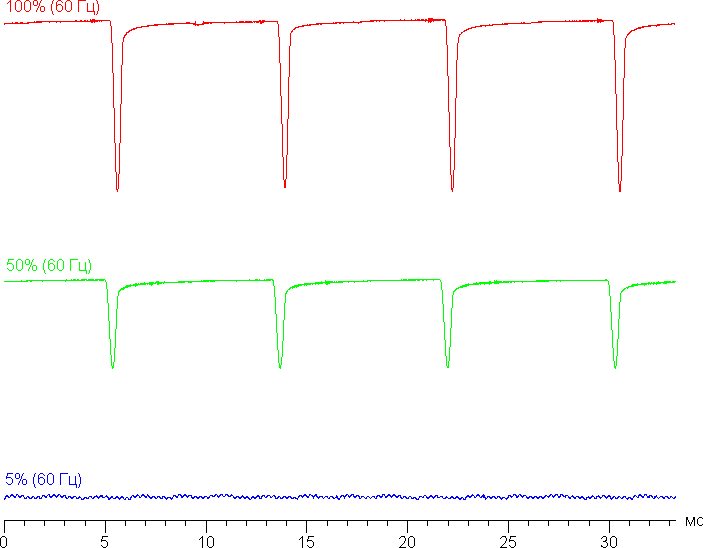Select the 0 tick on the time axis
Screen dimensions: 703x548
(4, 541)
